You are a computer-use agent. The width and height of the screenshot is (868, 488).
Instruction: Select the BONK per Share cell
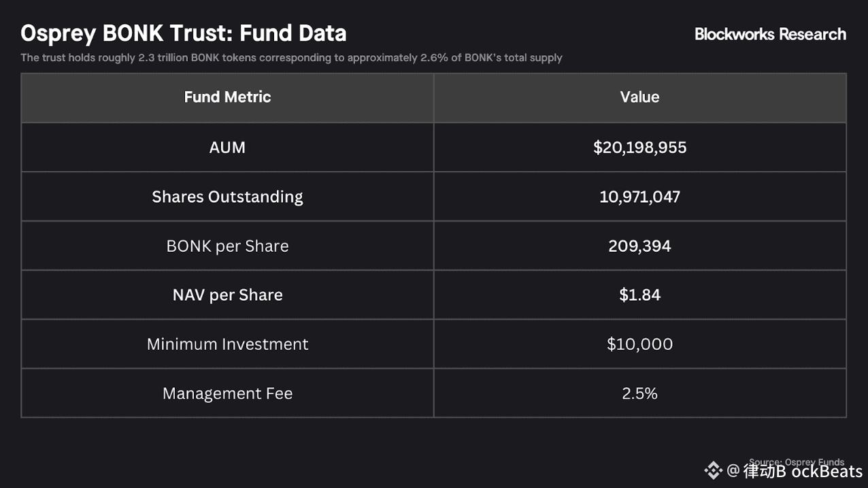[227, 246]
